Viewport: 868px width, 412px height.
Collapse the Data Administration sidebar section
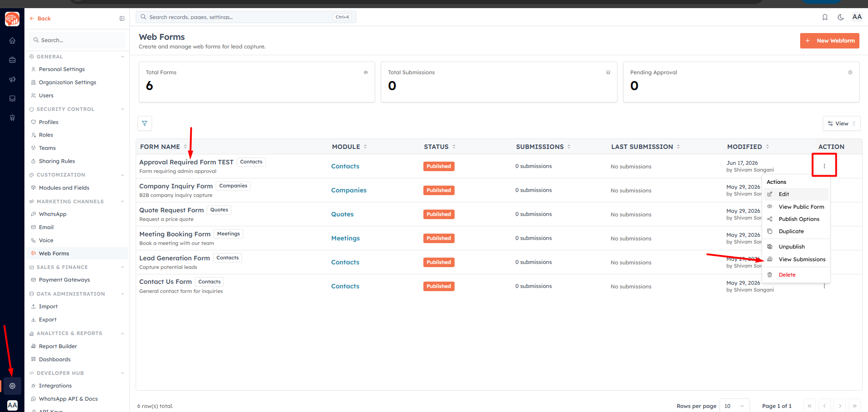[x=123, y=294]
